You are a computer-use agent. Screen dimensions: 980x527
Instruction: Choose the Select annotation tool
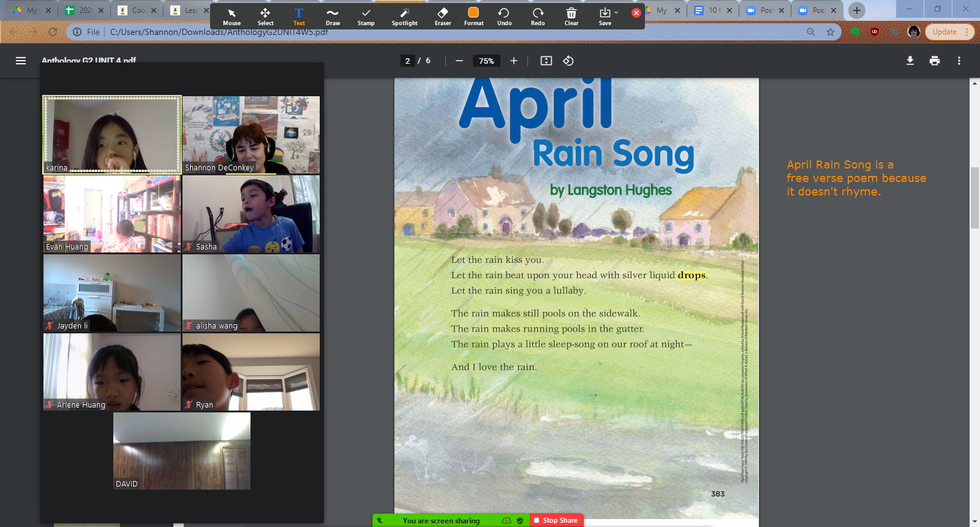265,17
